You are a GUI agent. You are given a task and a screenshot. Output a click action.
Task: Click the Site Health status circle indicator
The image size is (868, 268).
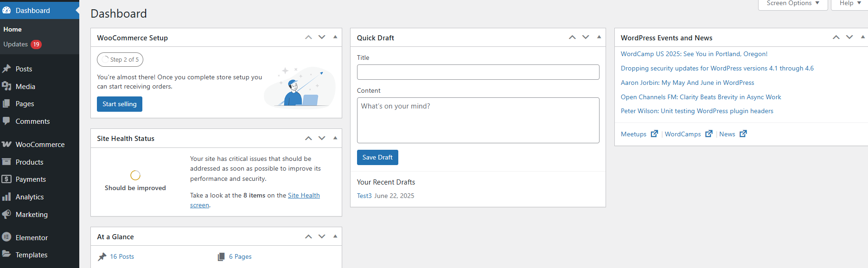pos(135,175)
